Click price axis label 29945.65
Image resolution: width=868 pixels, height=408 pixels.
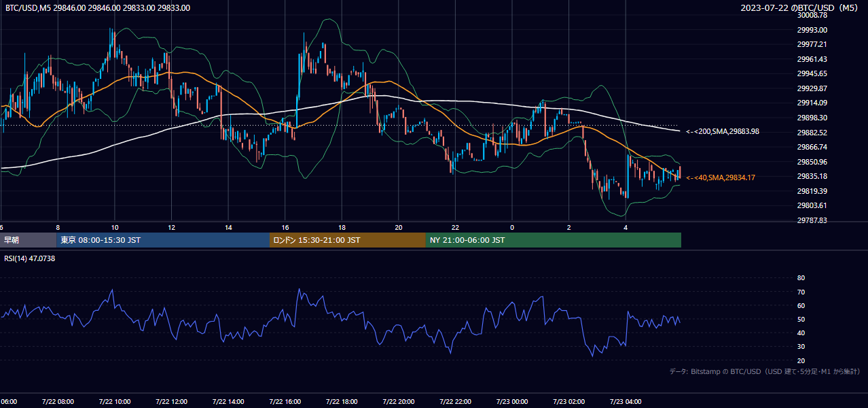(812, 73)
